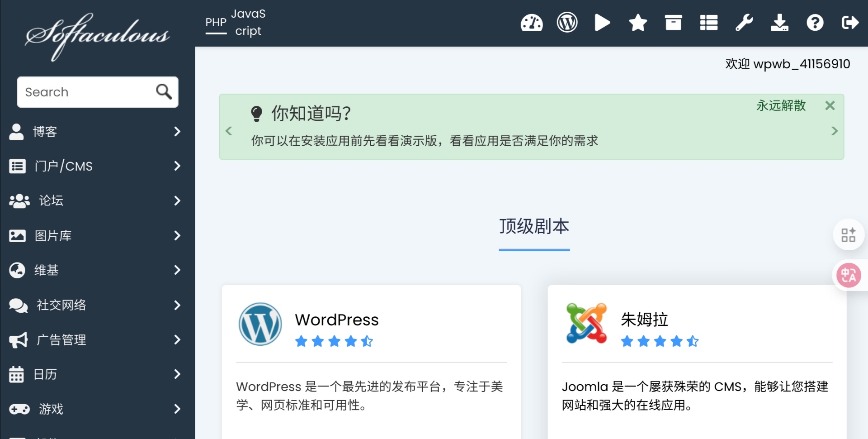The width and height of the screenshot is (868, 439).
Task: Click the 图片库 image icon
Action: pyautogui.click(x=17, y=236)
